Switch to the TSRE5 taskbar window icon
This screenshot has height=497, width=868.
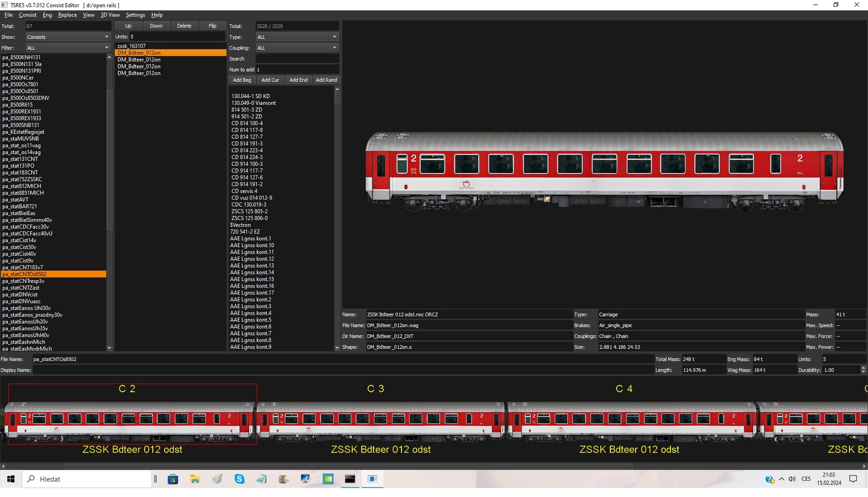click(x=372, y=479)
